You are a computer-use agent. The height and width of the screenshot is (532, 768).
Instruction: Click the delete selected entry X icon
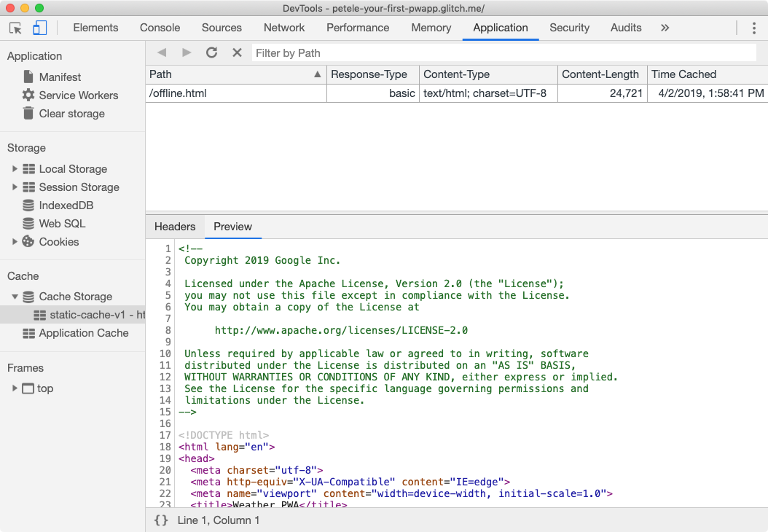(237, 52)
